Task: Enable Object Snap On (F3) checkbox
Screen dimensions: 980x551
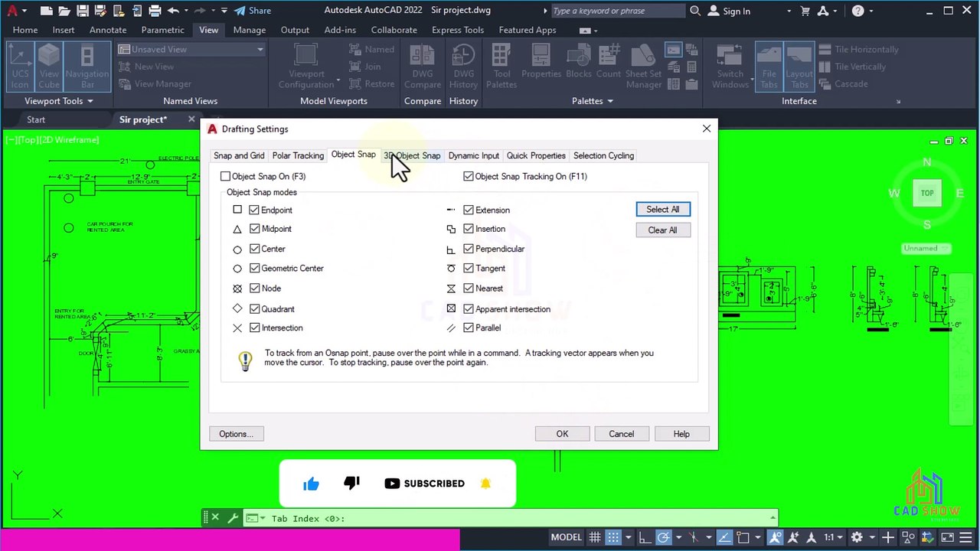Action: (x=225, y=177)
